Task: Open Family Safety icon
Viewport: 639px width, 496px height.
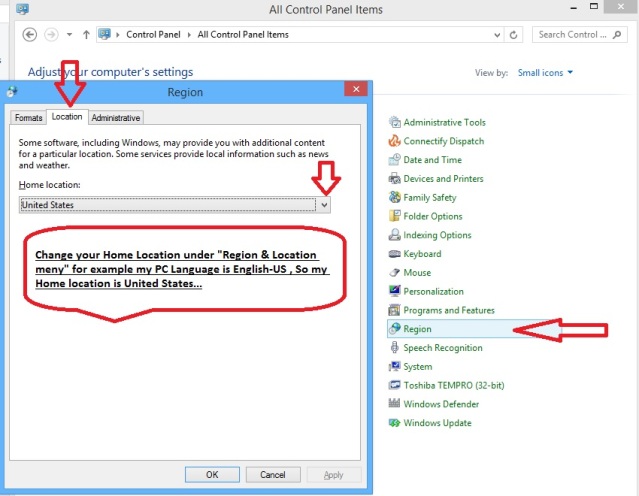Action: 394,197
